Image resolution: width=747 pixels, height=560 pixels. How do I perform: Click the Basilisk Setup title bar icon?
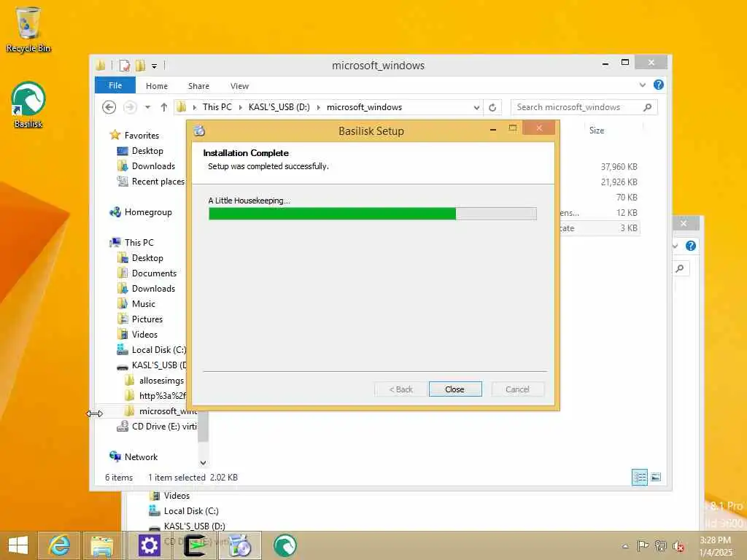tap(200, 131)
